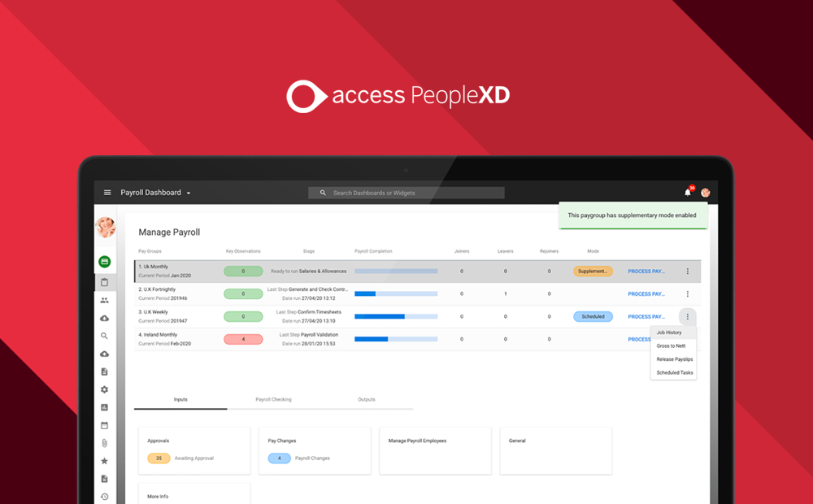Click PROCESS link for Ireland Monthly
The image size is (813, 504).
pos(639,339)
